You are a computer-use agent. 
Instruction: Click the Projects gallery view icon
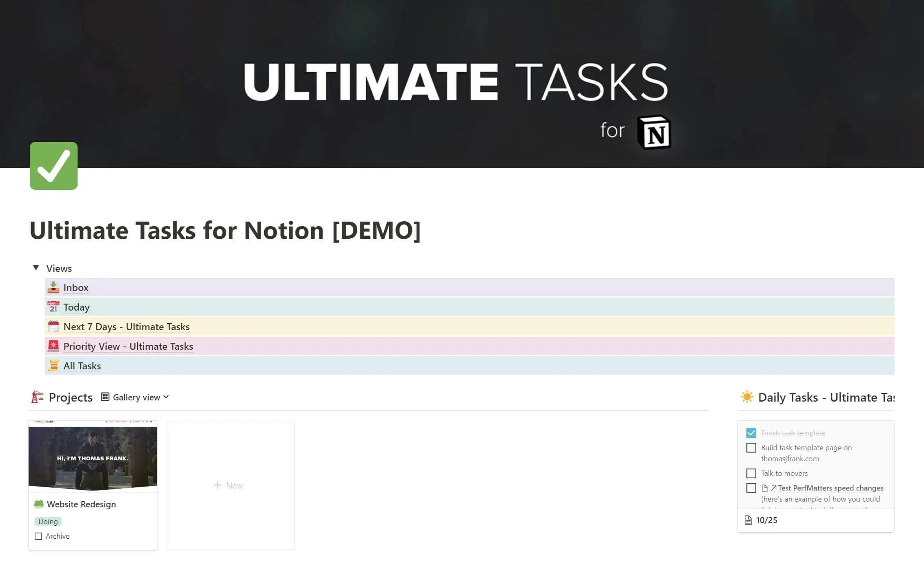[x=105, y=397]
